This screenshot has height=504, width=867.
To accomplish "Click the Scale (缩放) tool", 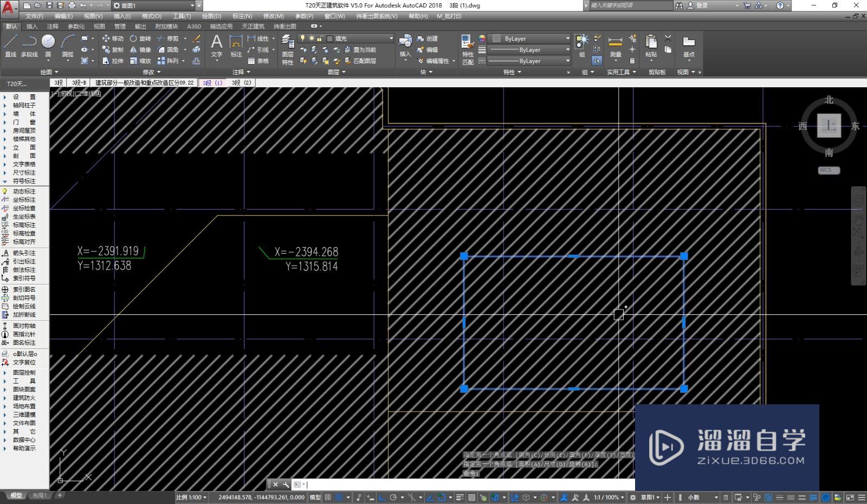I will pos(140,61).
